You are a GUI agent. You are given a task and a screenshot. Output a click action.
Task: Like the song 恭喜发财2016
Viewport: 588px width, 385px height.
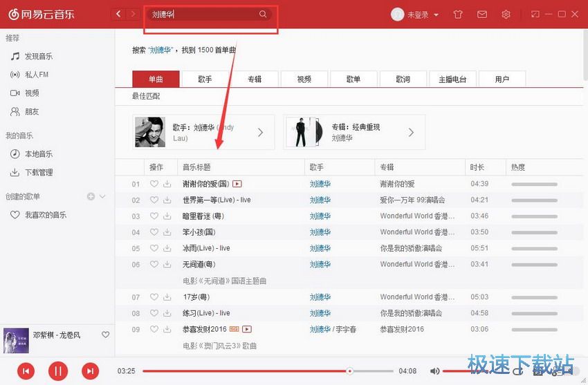(154, 329)
